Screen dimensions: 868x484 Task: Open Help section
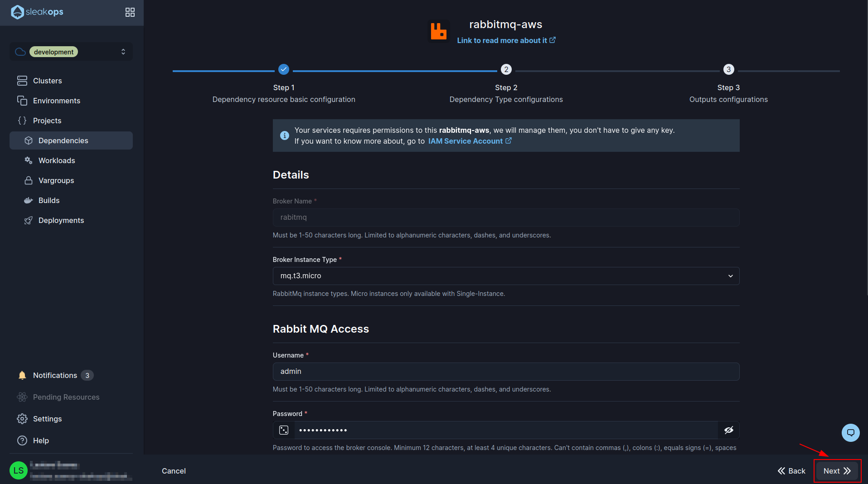point(71,440)
